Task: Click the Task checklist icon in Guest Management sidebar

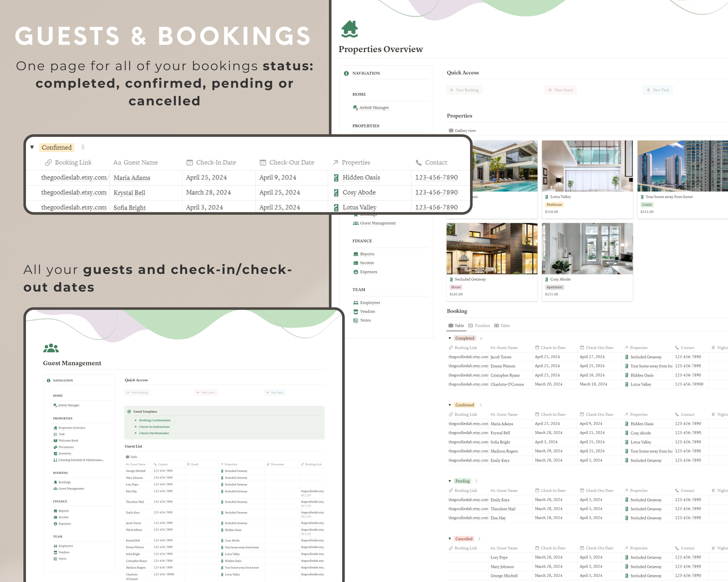Action: click(55, 434)
